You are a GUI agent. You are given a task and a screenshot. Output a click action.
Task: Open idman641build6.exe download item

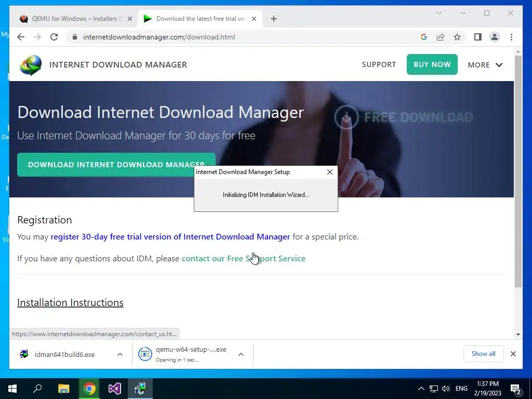pos(64,354)
